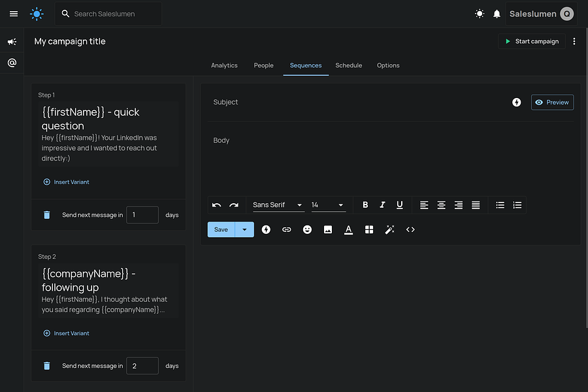Screen dimensions: 588x392
Task: Click the Saleslumen sun logo
Action: click(x=37, y=14)
